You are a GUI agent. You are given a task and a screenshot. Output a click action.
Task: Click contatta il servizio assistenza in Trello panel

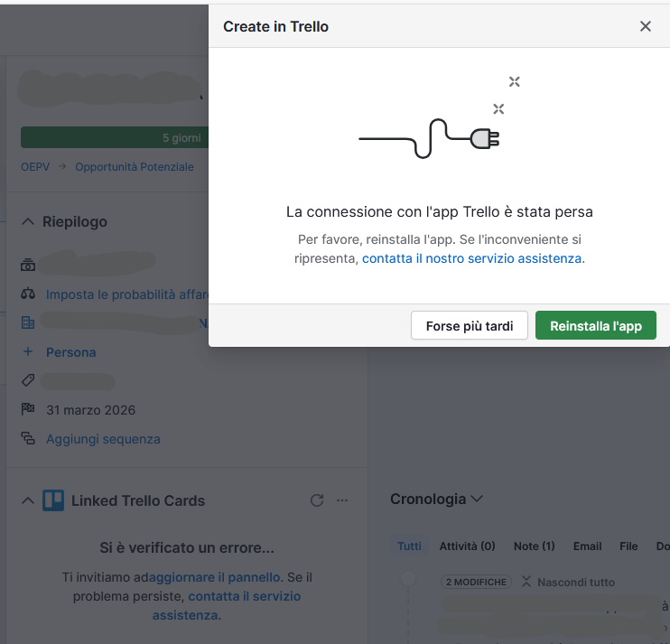click(x=228, y=605)
